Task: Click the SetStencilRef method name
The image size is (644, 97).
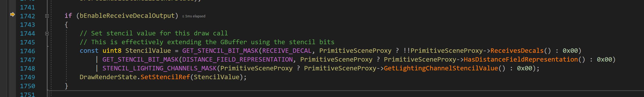Action: [165, 77]
